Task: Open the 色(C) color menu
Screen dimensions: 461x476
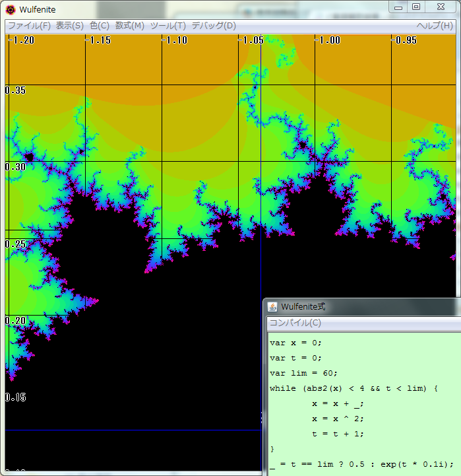Action: pos(100,26)
